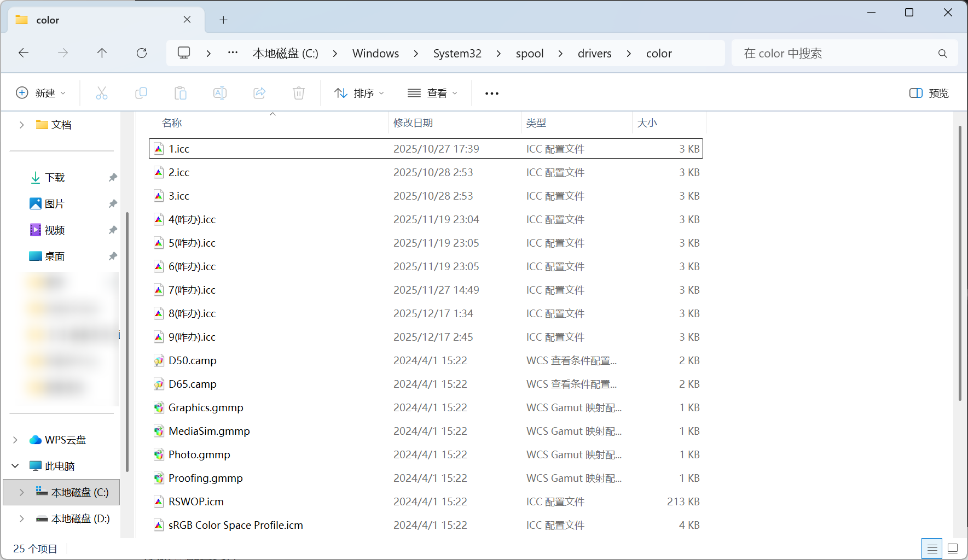Switch to large thumbnails view in status bar
968x560 pixels.
953,549
